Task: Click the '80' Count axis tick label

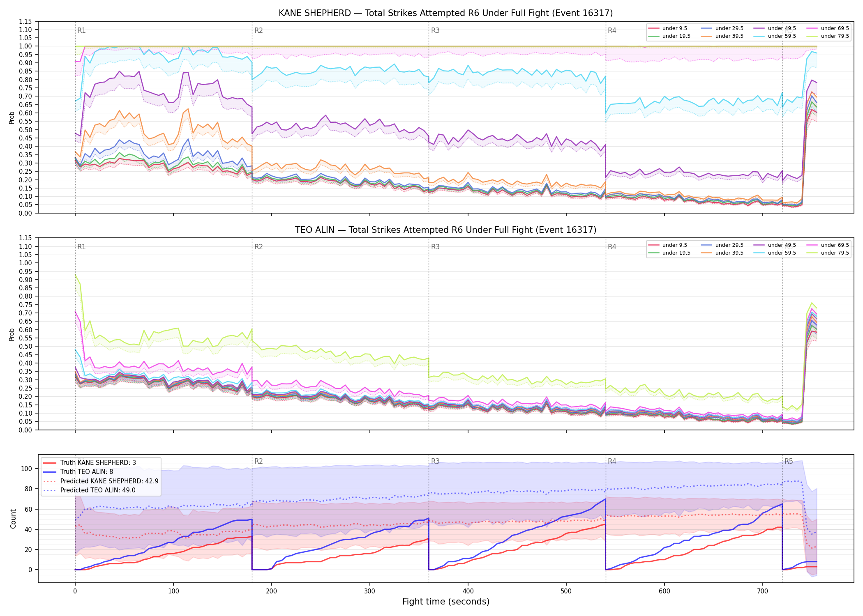Action: [28, 489]
